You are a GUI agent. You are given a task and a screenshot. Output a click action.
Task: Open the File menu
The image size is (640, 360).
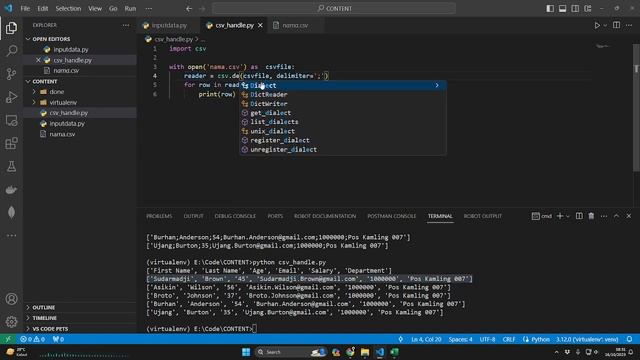point(25,9)
